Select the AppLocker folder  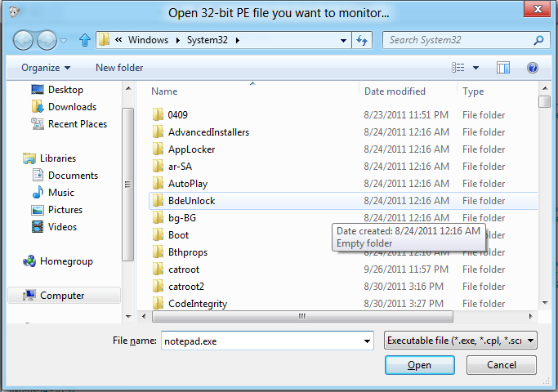point(190,149)
